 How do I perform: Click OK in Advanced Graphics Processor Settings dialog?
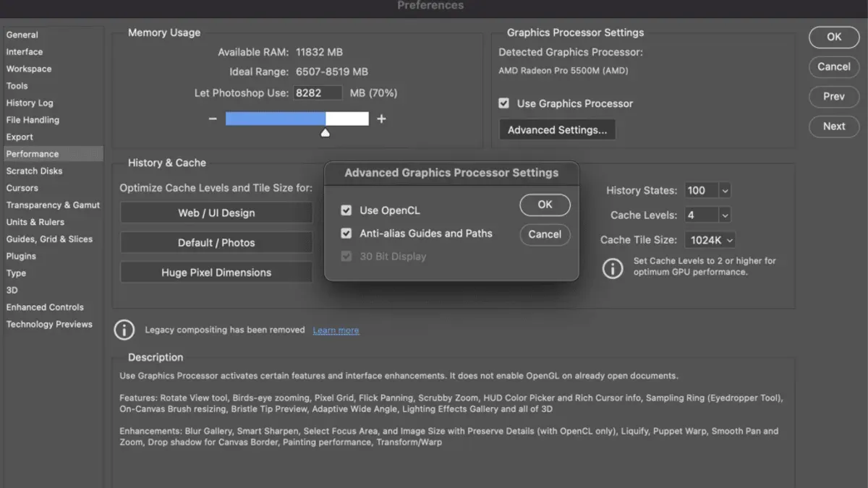coord(545,205)
